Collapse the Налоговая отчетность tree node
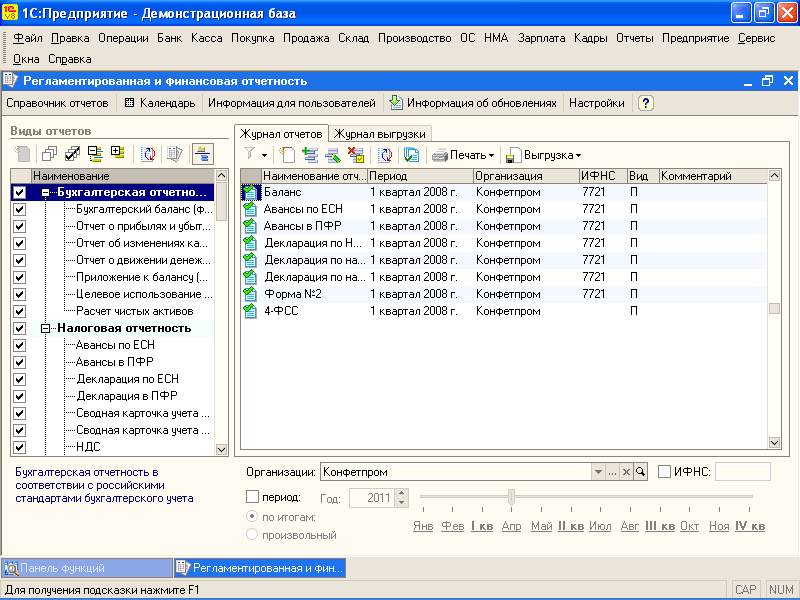Viewport: 800px width, 600px height. coord(45,328)
